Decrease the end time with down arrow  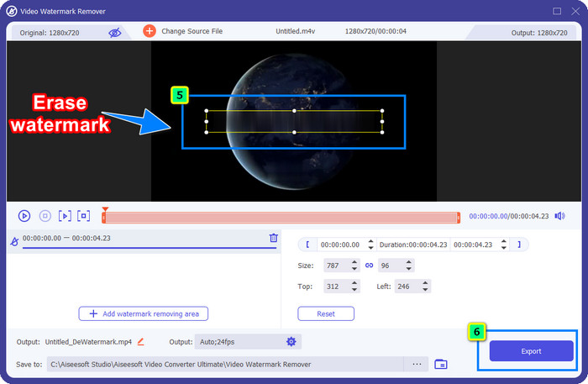click(x=504, y=248)
